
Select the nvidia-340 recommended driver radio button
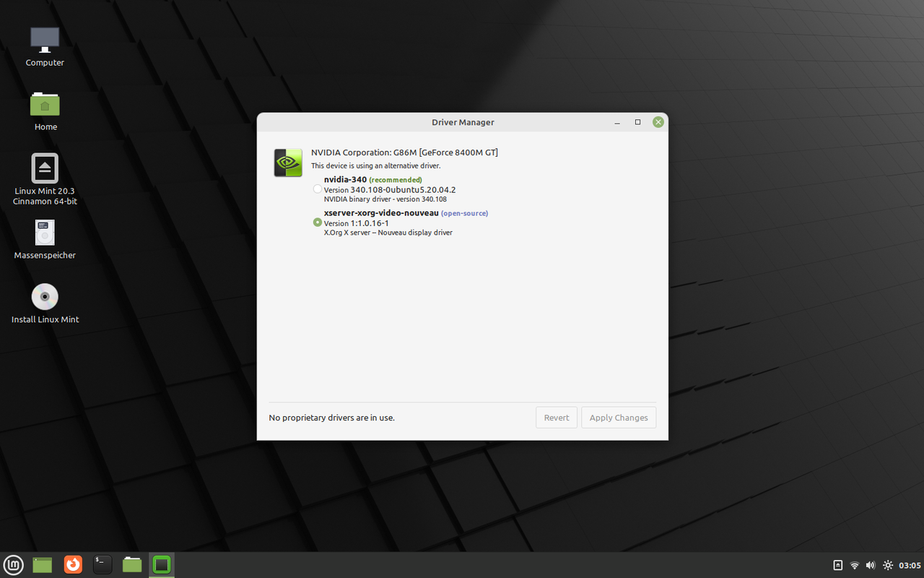[318, 189]
